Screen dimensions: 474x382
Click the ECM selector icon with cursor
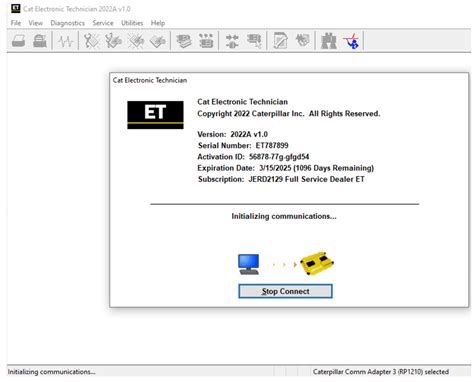click(x=254, y=41)
